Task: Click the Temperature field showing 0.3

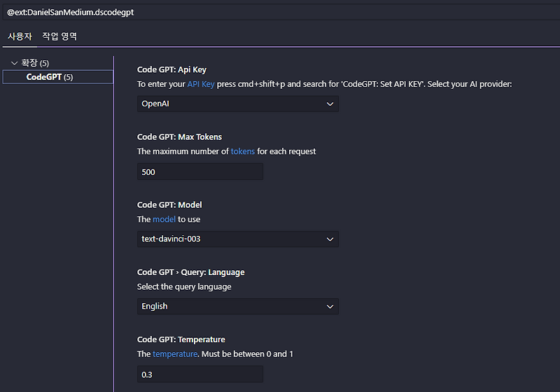Action: [x=200, y=374]
